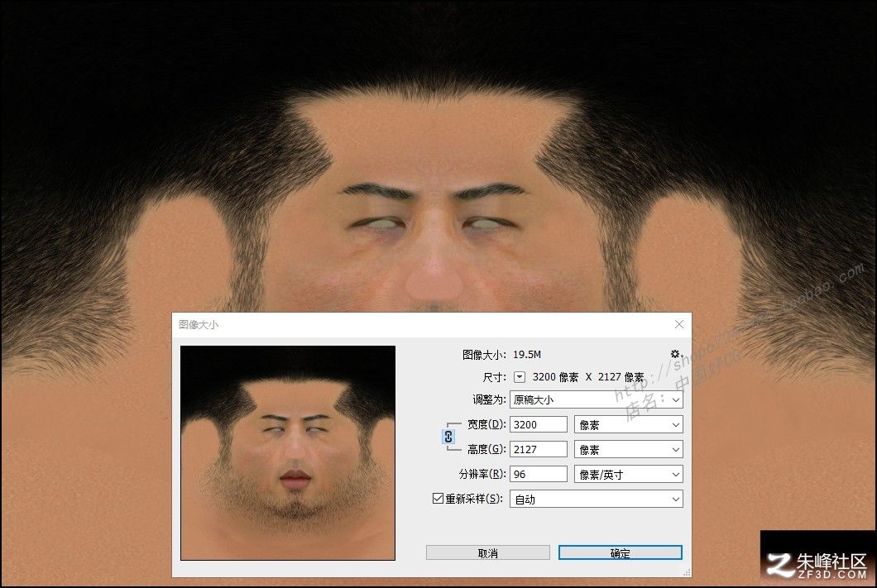This screenshot has height=588, width=877.
Task: Open the resolution unit dropdown 像素/英寸
Action: 629,474
